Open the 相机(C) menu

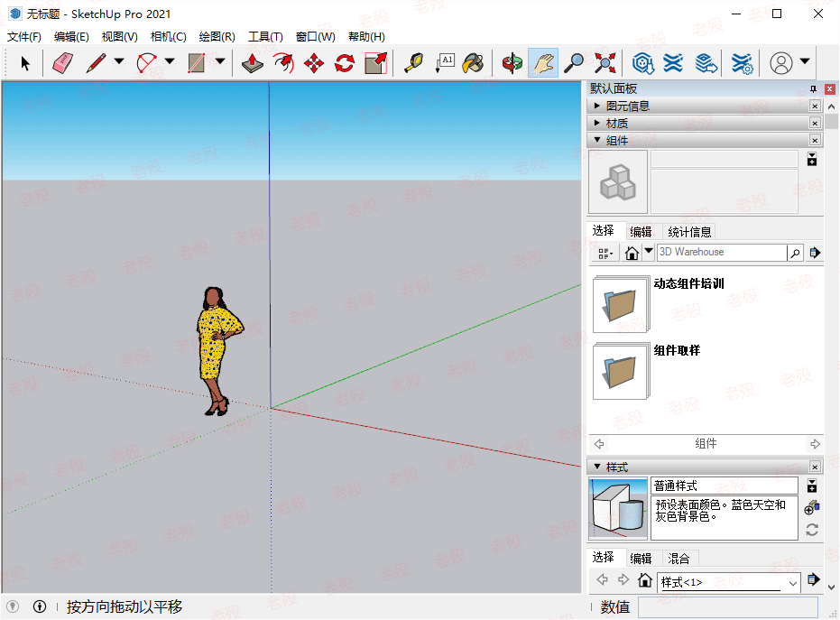[168, 36]
